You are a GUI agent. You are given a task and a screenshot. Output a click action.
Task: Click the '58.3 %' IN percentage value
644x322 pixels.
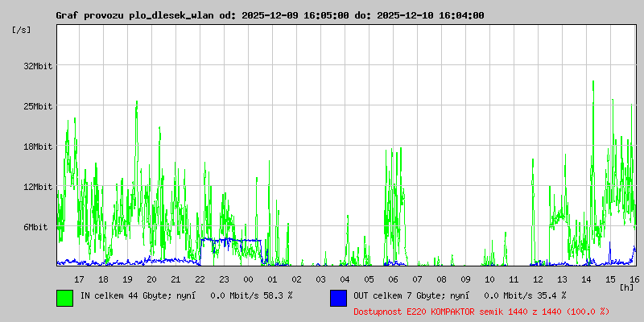coord(279,295)
